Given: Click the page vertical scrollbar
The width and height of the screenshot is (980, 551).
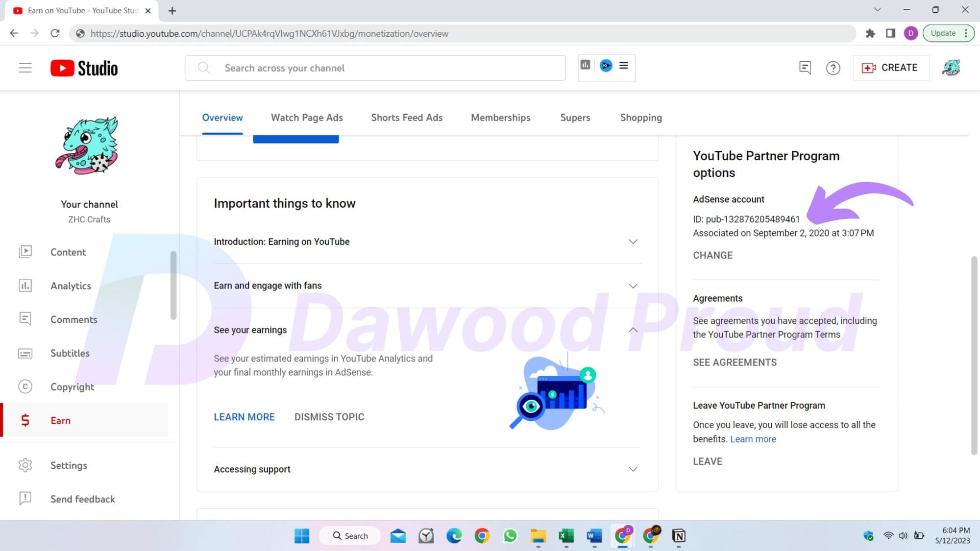Looking at the screenshot, I should coord(974,355).
